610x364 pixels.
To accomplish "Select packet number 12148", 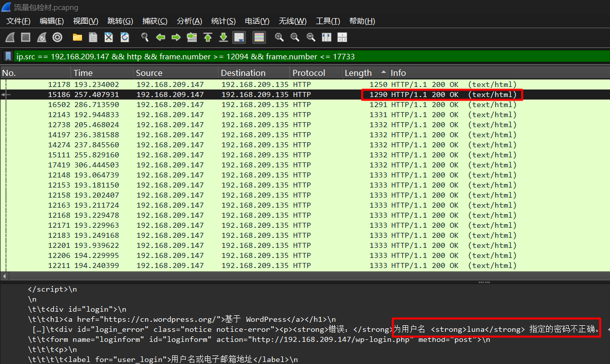I will 305,175.
